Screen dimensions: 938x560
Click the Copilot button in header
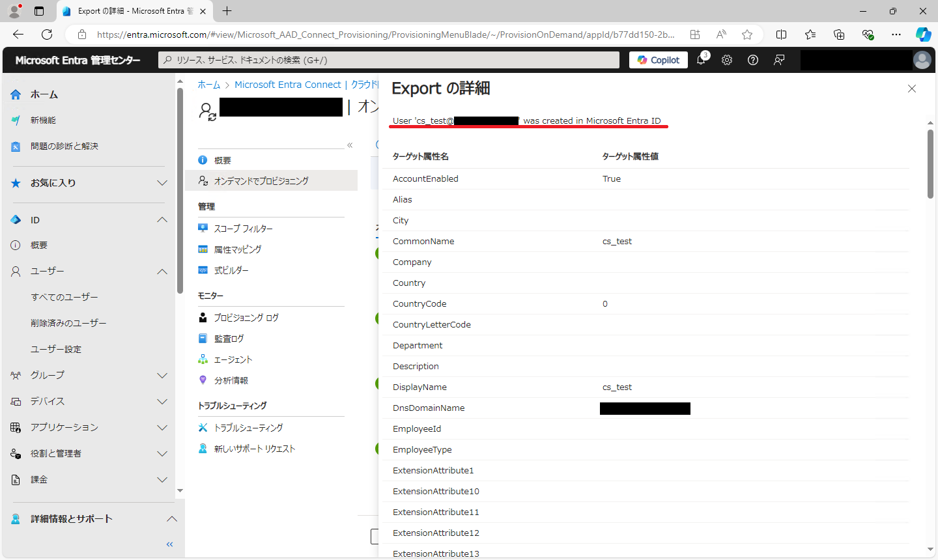[659, 60]
